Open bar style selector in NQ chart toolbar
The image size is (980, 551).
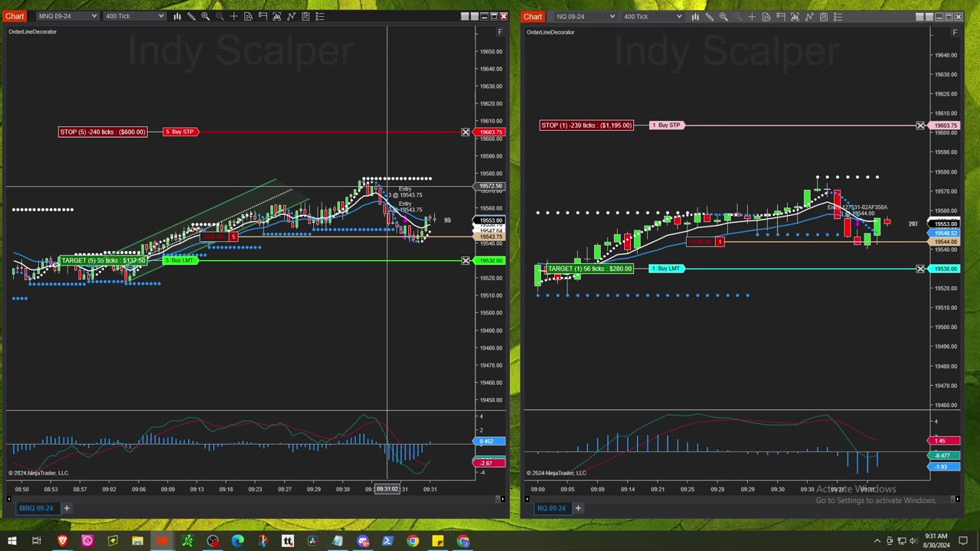coord(695,16)
